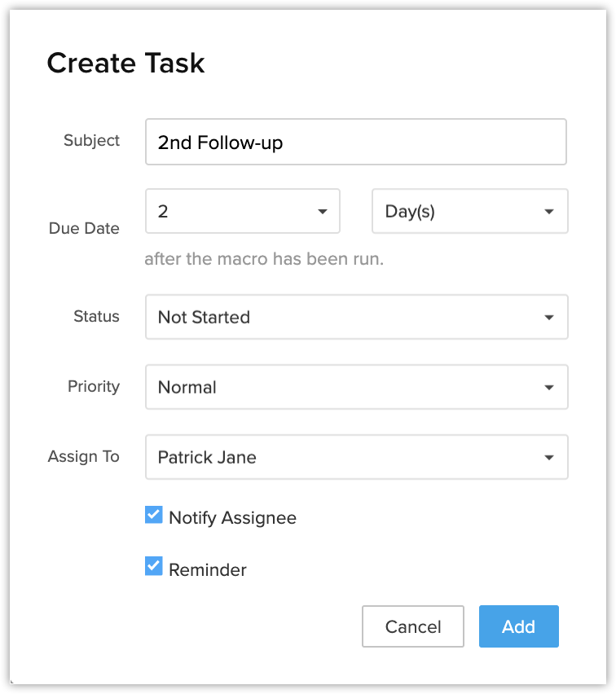Click the caret arrow in Assign To field
The image size is (616, 694).
coord(549,458)
